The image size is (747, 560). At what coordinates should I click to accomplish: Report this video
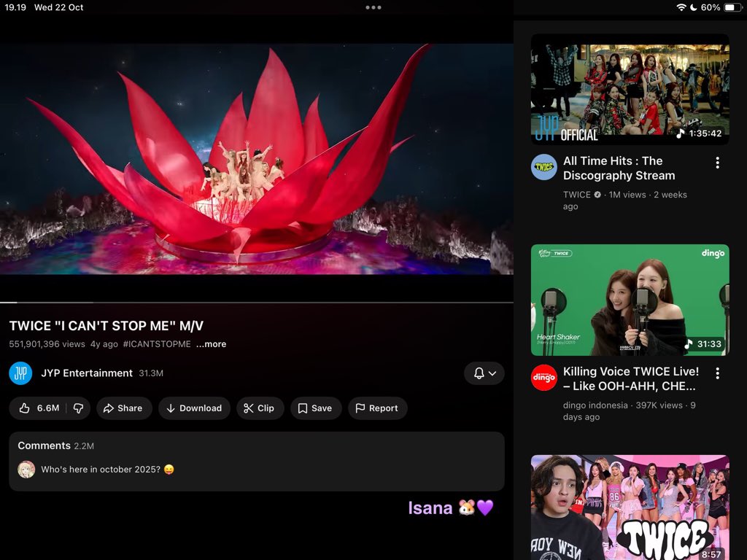coord(377,408)
